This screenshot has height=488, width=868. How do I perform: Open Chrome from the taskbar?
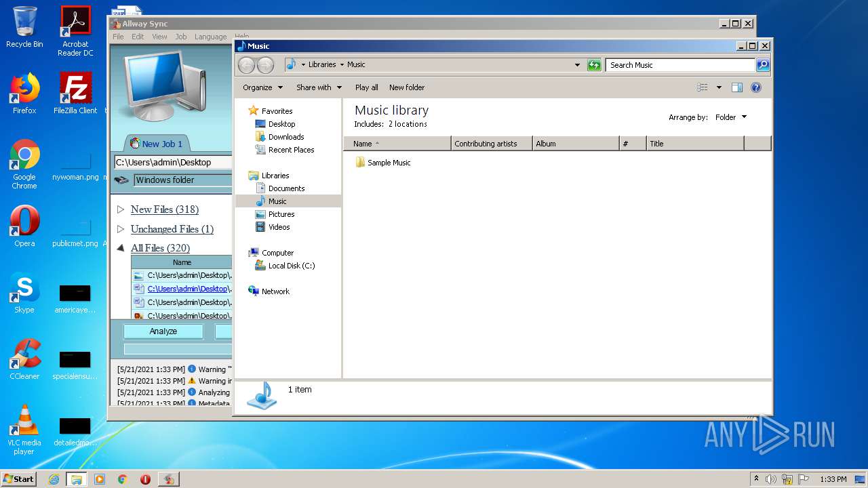click(x=122, y=479)
